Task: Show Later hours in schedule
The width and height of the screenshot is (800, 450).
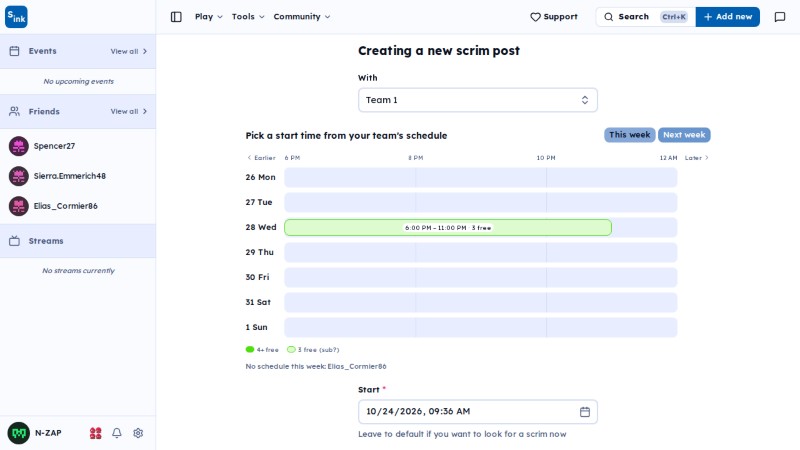Action: (x=696, y=158)
